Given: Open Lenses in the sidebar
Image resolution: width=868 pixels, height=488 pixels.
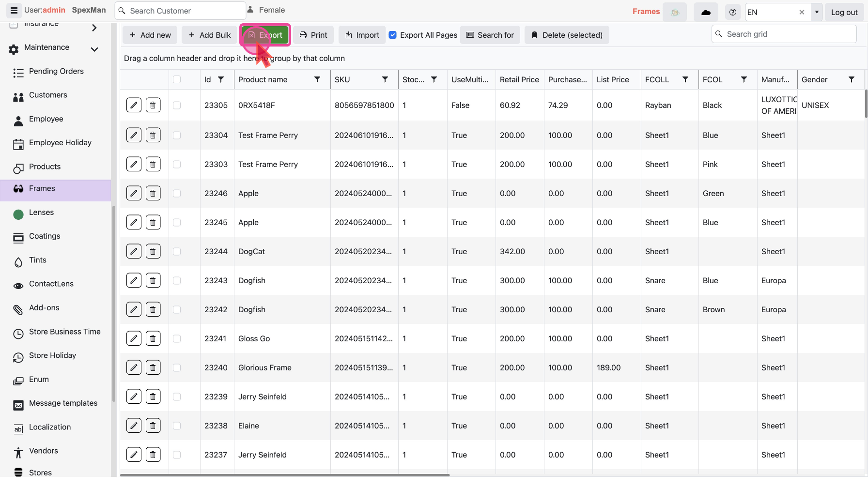Looking at the screenshot, I should (x=41, y=213).
